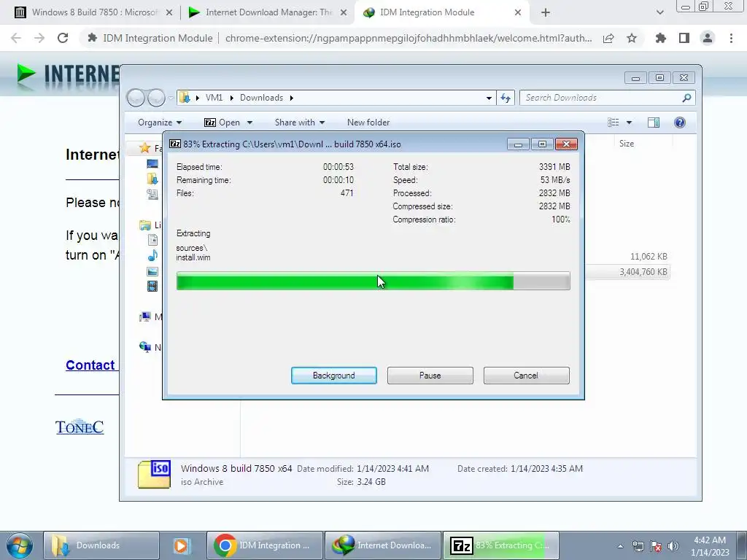The image size is (747, 560).
Task: Close the Windows 8 Build 7850 tab
Action: (x=169, y=13)
